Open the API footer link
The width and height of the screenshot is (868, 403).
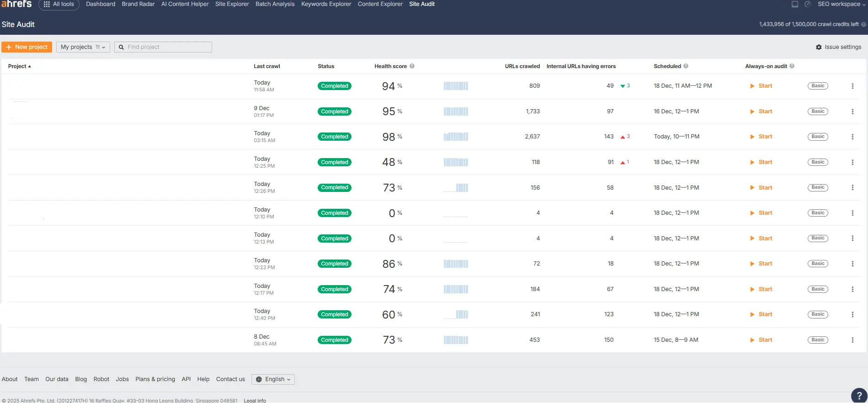186,379
